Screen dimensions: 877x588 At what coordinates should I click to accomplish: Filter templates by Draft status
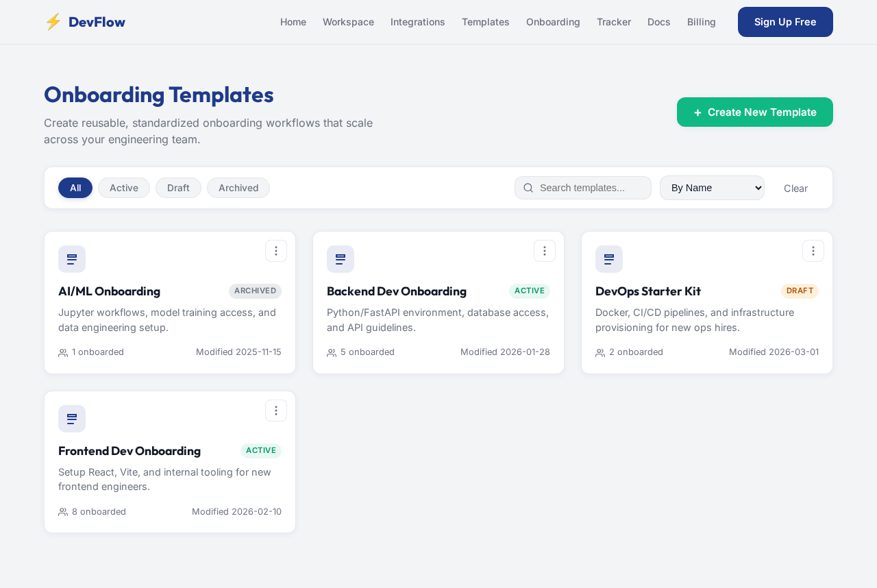point(178,188)
